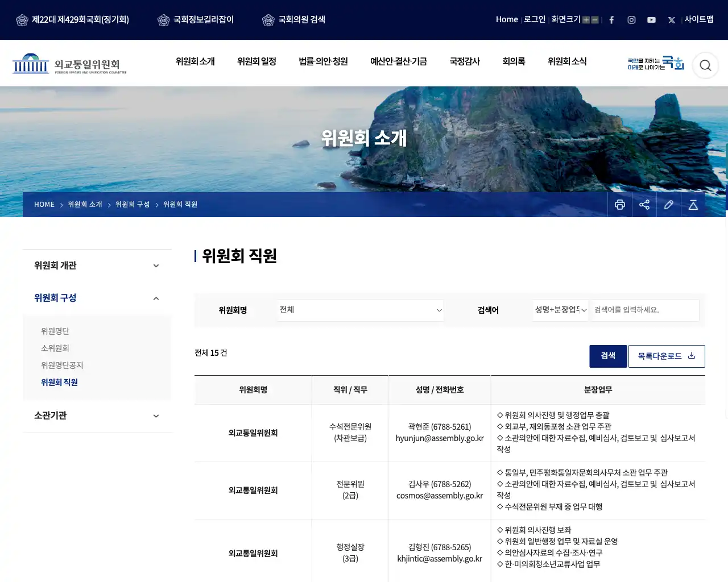Increase screen size with plus icon

click(x=586, y=20)
